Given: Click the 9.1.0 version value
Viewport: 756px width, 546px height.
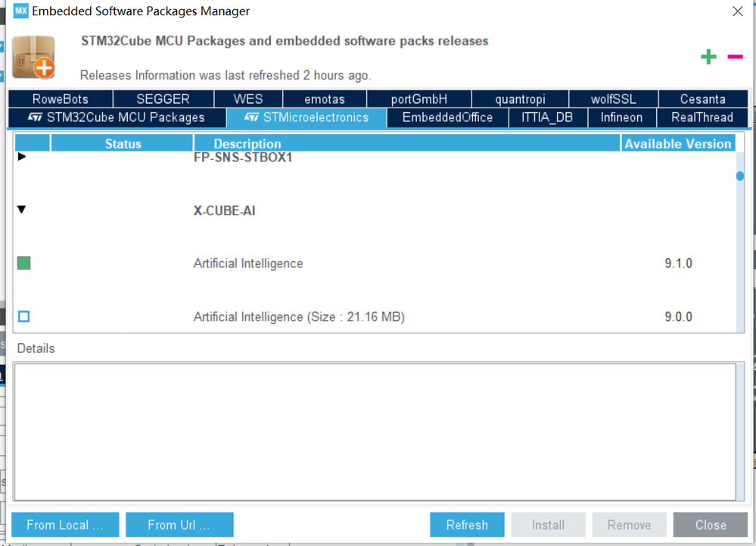Looking at the screenshot, I should (x=678, y=264).
